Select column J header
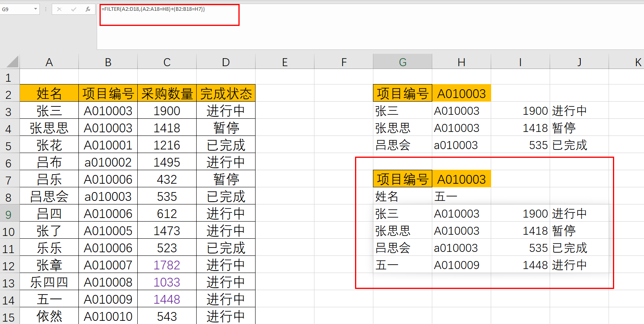 [579, 62]
